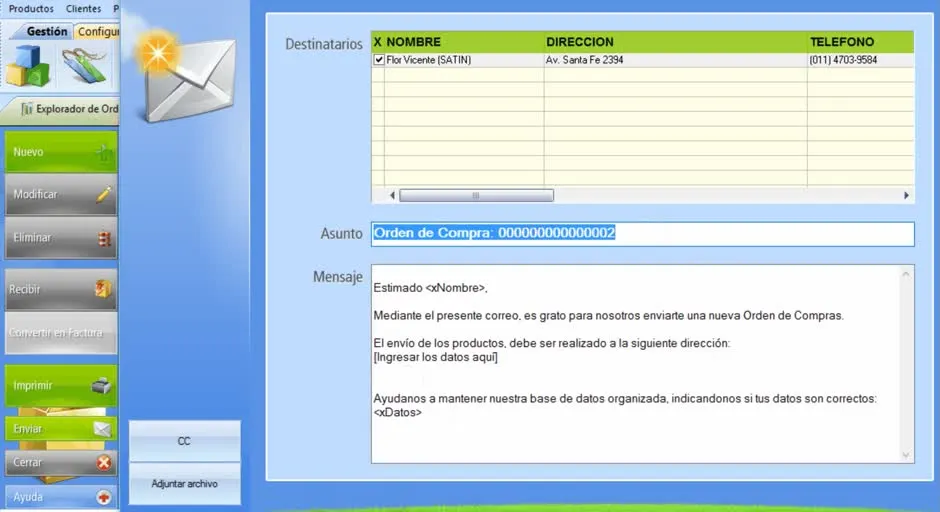The height and width of the screenshot is (512, 940).
Task: Click inside the Mensaje text area
Action: coord(637,364)
